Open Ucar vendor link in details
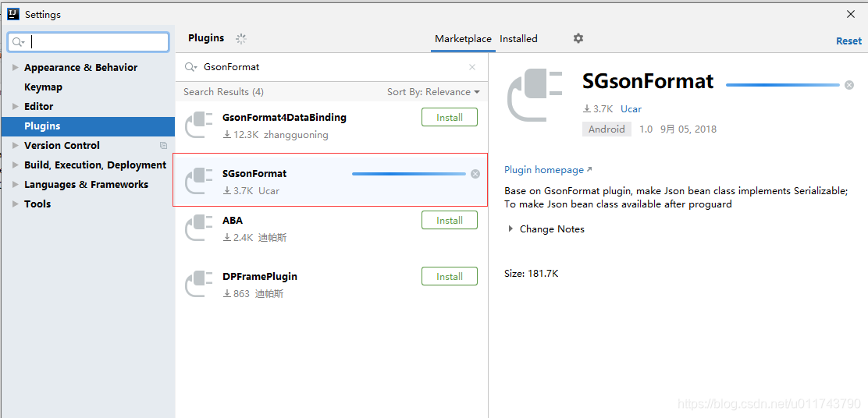 631,109
